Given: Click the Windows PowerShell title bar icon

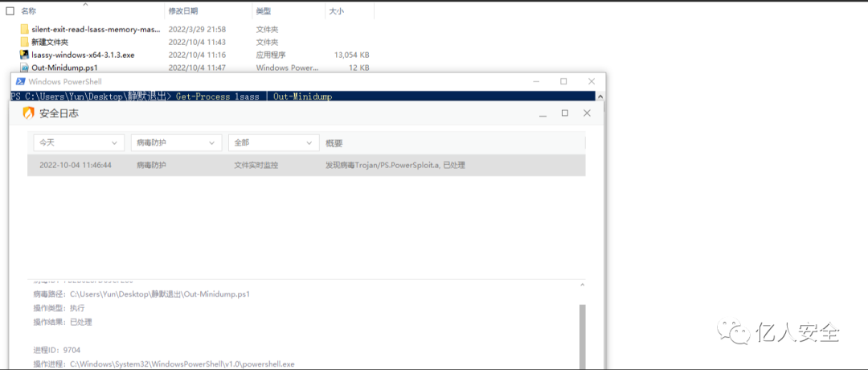Looking at the screenshot, I should pyautogui.click(x=20, y=81).
